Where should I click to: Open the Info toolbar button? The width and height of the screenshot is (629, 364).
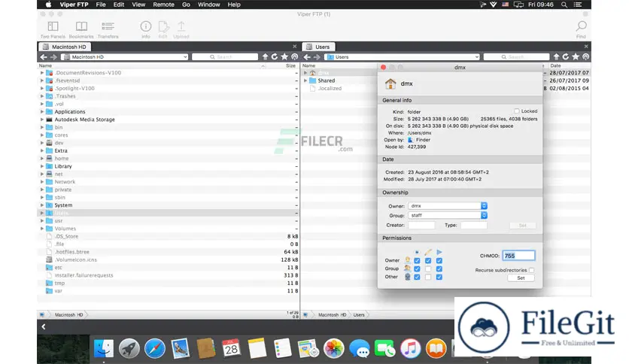pyautogui.click(x=146, y=26)
